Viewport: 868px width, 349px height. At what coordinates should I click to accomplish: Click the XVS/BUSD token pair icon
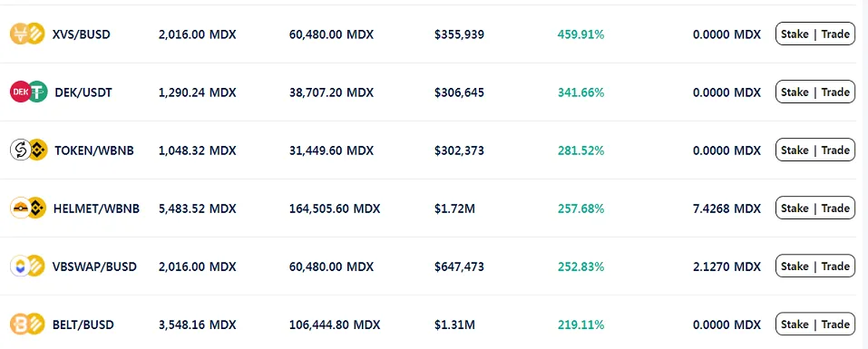(27, 34)
